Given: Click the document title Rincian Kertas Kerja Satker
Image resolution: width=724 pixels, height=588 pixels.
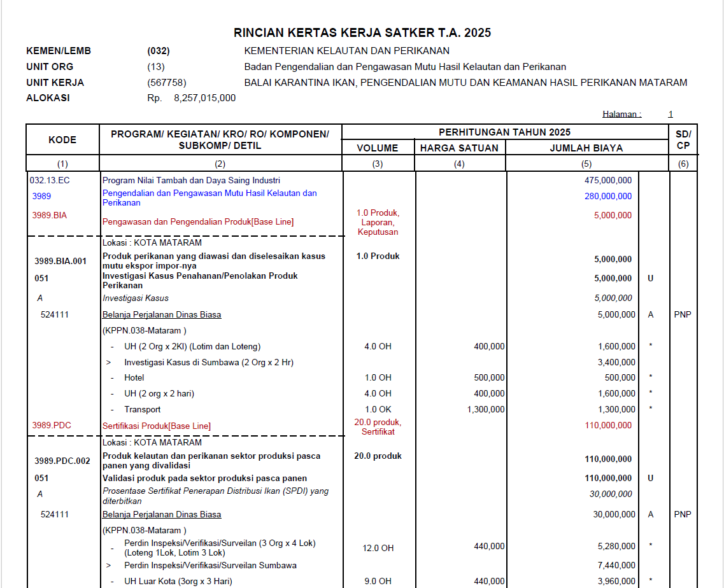Looking at the screenshot, I should (362, 33).
